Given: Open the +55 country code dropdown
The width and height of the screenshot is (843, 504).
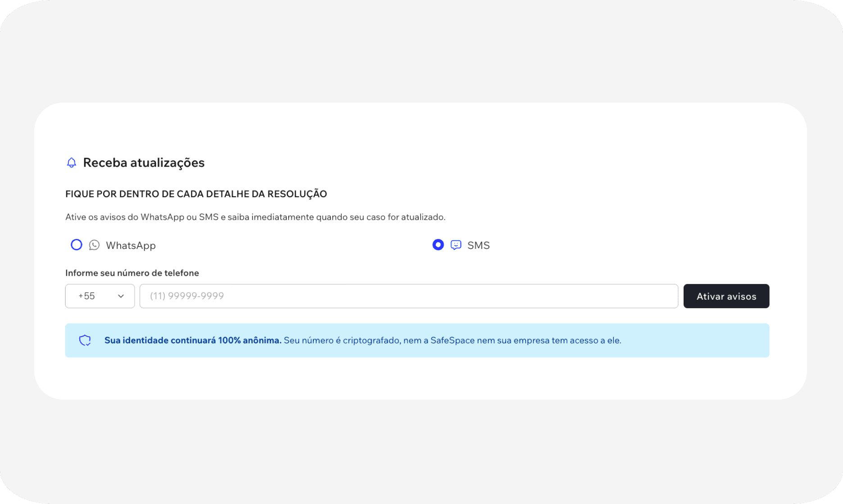Looking at the screenshot, I should point(100,296).
